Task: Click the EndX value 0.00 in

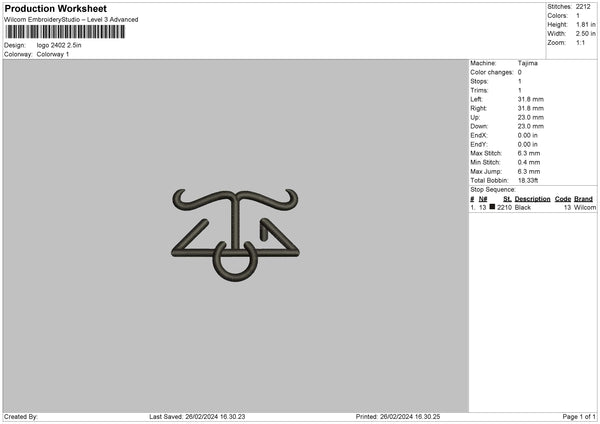Action: click(527, 135)
